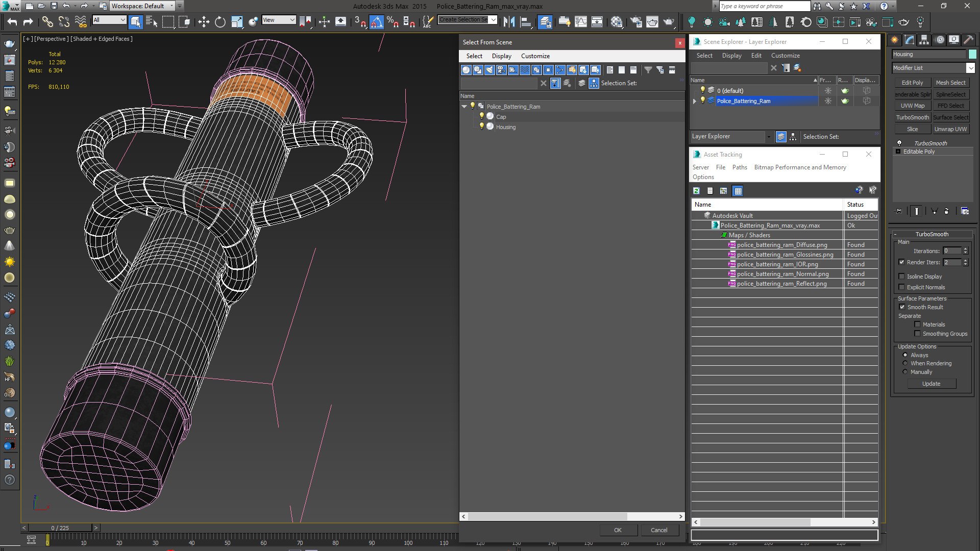The image size is (980, 551).
Task: Open the Customize menu in Select From Scene
Action: [x=535, y=56]
